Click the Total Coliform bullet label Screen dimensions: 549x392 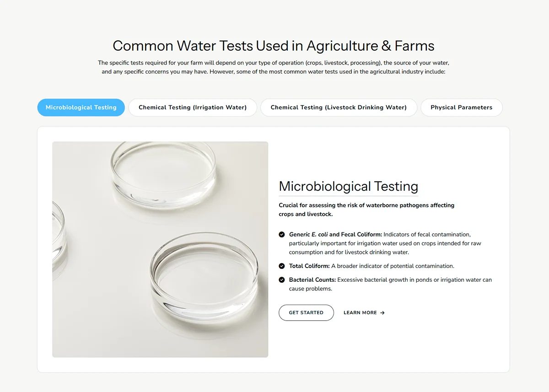[x=309, y=266]
